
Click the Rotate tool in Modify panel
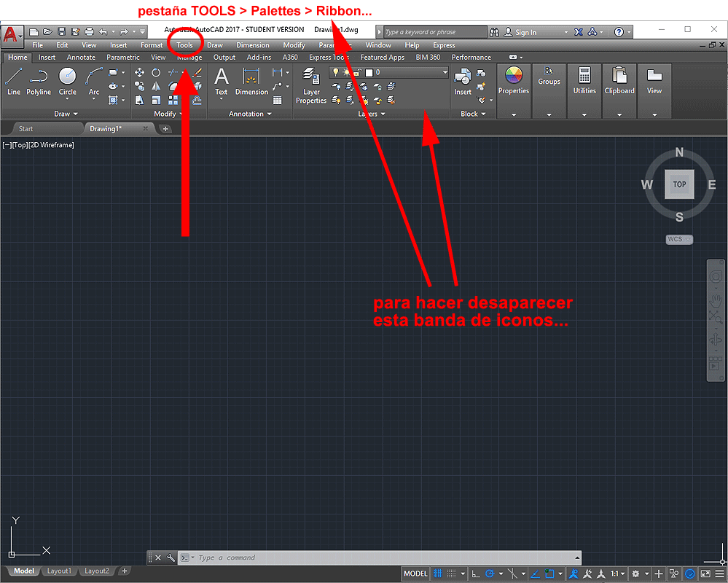[156, 72]
